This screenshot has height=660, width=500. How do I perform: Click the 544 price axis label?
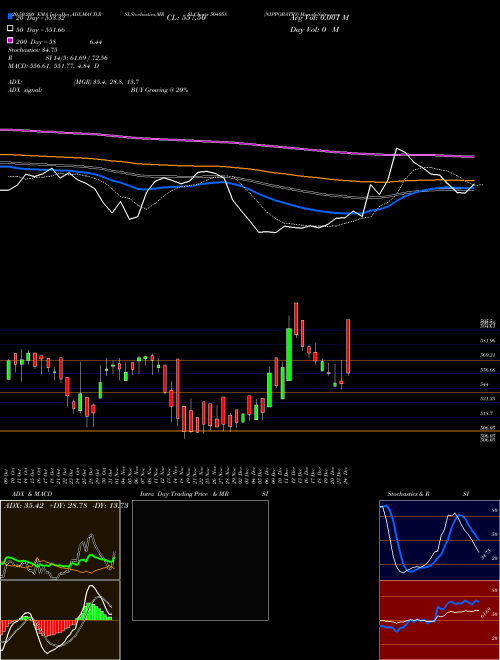484,384
